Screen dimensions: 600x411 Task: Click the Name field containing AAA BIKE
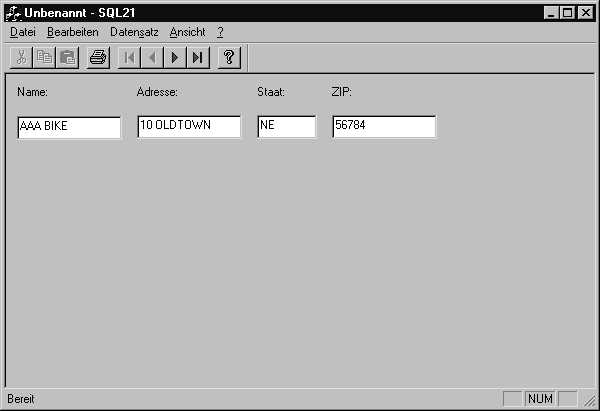pyautogui.click(x=69, y=127)
